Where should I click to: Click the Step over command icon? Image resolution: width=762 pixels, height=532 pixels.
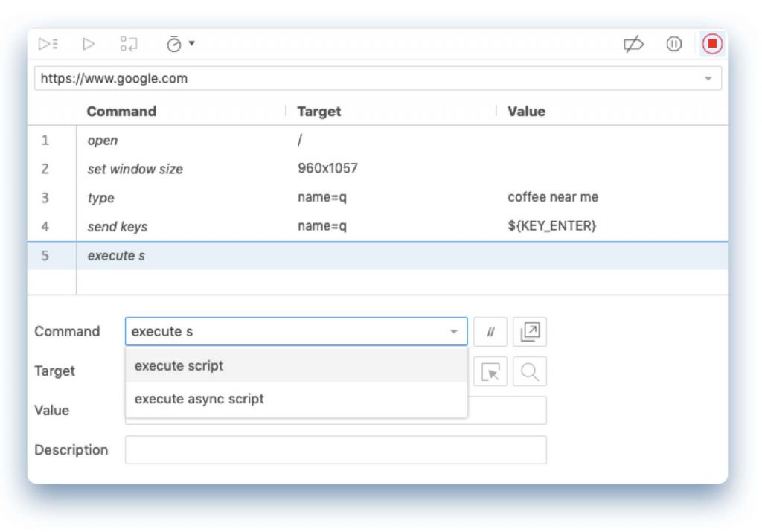[x=129, y=45]
